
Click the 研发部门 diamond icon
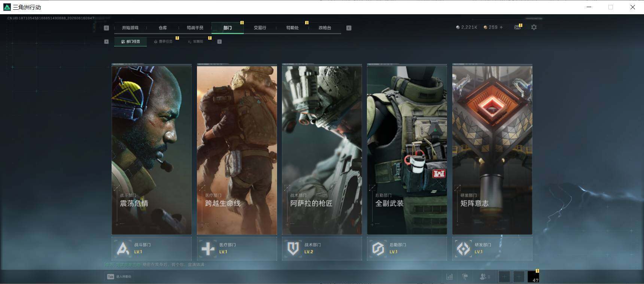pyautogui.click(x=464, y=248)
